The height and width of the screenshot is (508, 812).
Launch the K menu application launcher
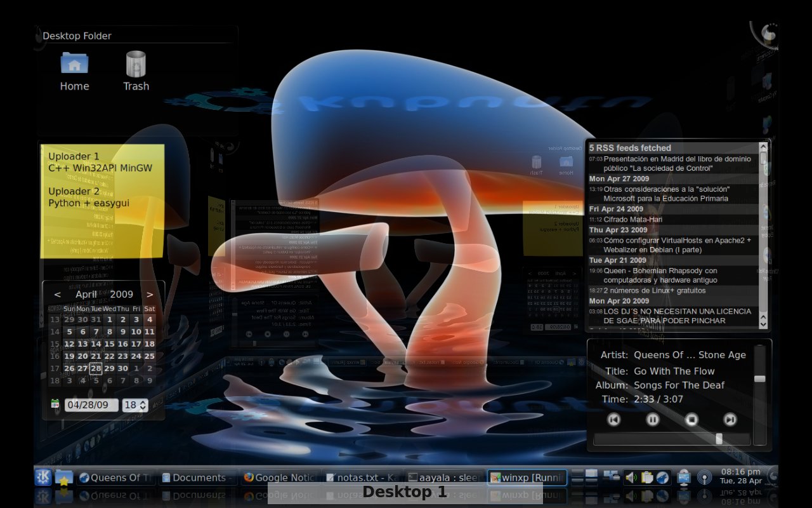42,477
